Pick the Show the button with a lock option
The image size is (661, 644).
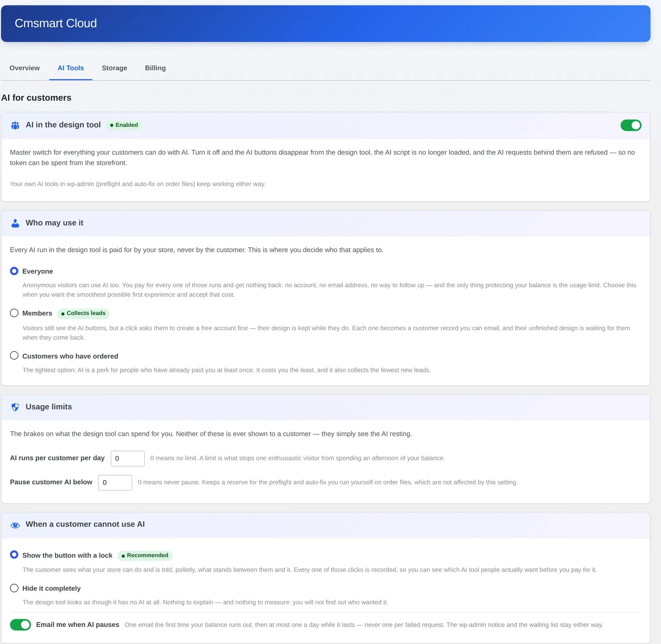point(14,554)
